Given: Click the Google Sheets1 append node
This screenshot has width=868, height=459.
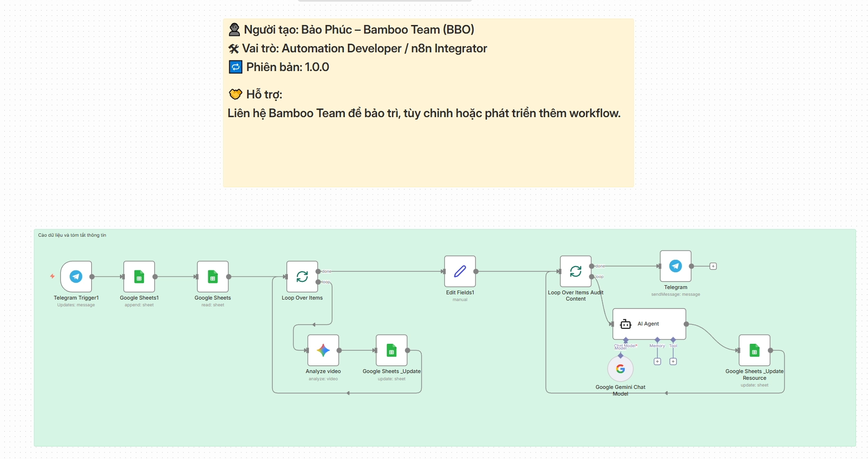Looking at the screenshot, I should (139, 277).
